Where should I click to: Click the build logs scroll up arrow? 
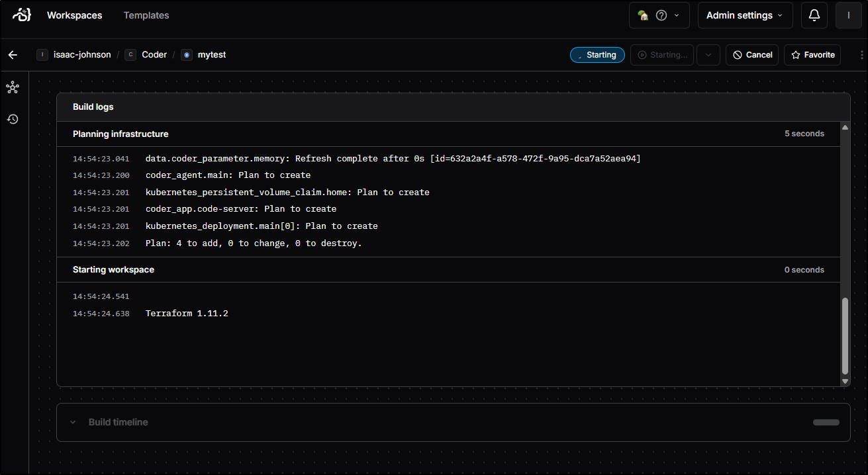coord(845,126)
